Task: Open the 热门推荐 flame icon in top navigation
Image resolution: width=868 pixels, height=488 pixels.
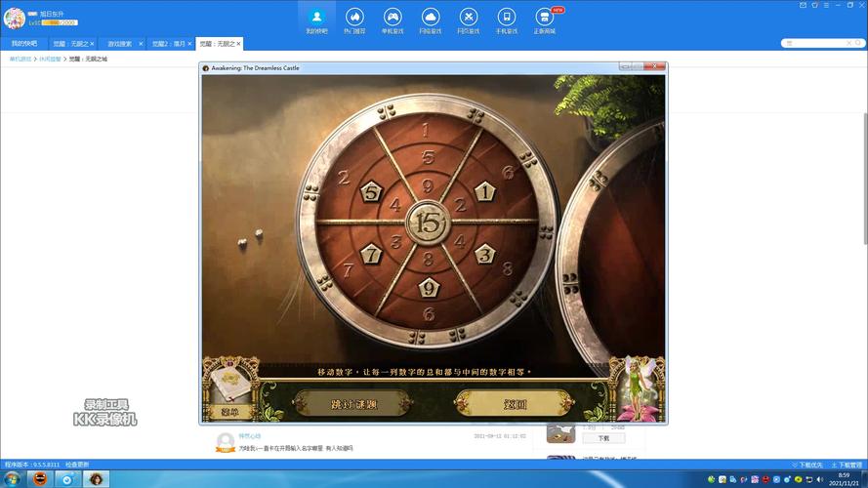Action: 354,18
